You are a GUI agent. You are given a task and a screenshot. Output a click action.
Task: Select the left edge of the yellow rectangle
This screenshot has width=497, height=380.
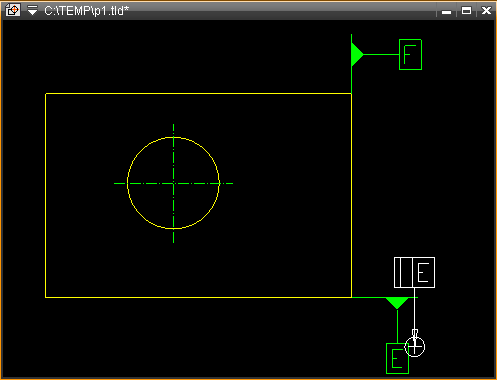tap(46, 195)
